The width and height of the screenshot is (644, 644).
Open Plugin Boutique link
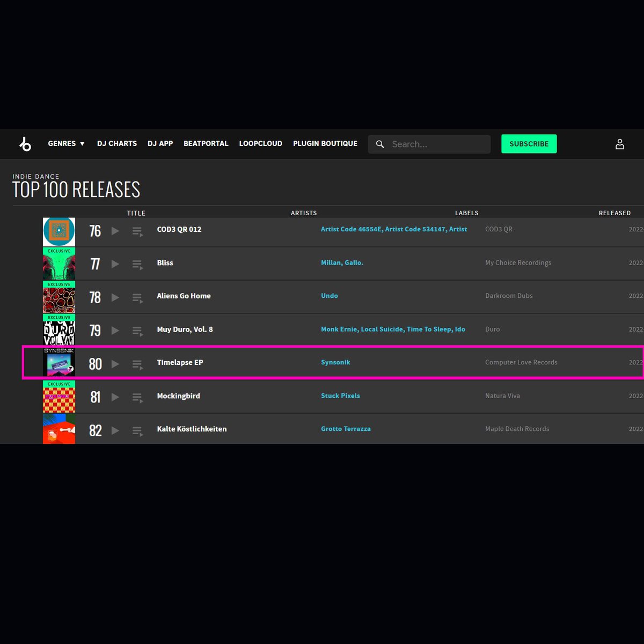click(x=325, y=144)
